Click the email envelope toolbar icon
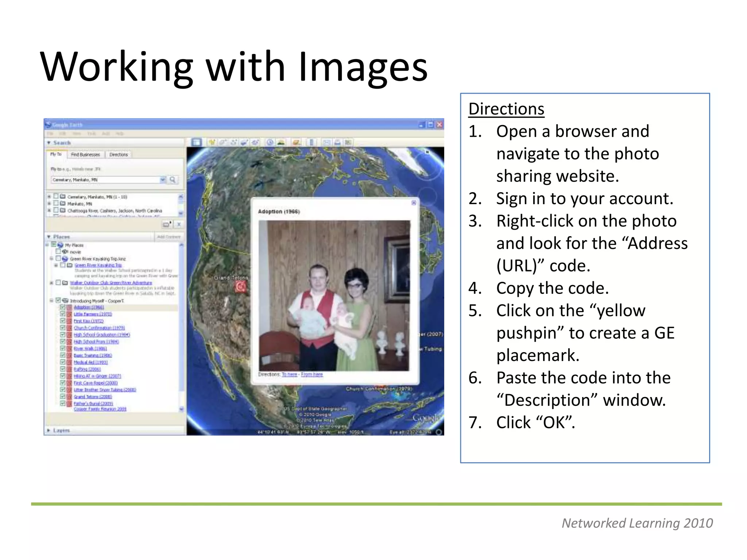 click(x=326, y=142)
